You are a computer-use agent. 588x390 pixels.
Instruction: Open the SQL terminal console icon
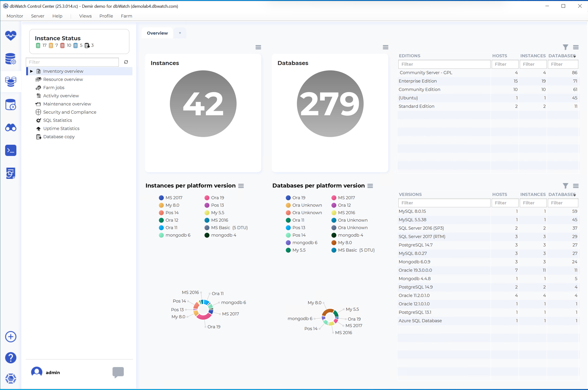coord(11,150)
